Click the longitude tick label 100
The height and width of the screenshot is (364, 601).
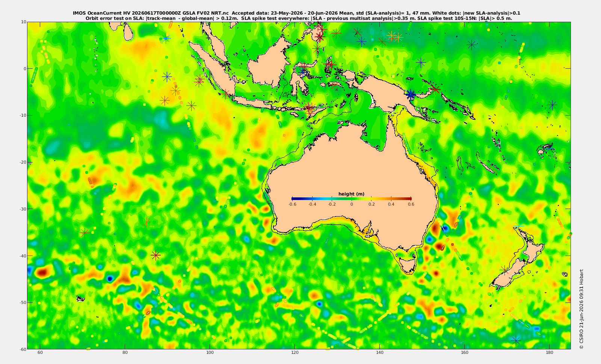click(x=210, y=352)
